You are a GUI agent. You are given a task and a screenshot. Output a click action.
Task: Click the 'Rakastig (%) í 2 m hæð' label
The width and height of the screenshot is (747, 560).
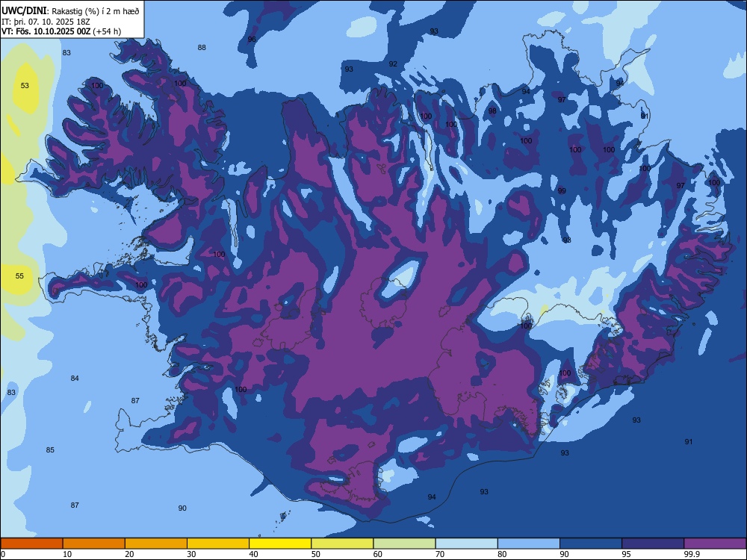tap(96, 11)
